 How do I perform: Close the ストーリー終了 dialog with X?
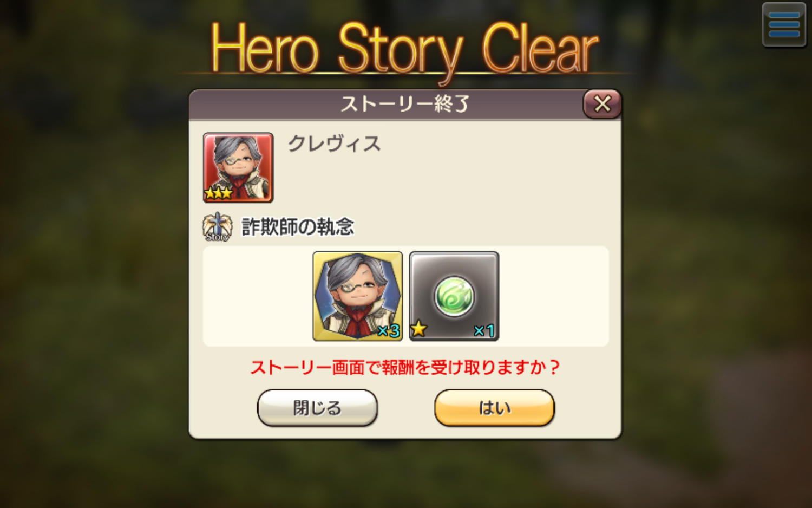[602, 103]
